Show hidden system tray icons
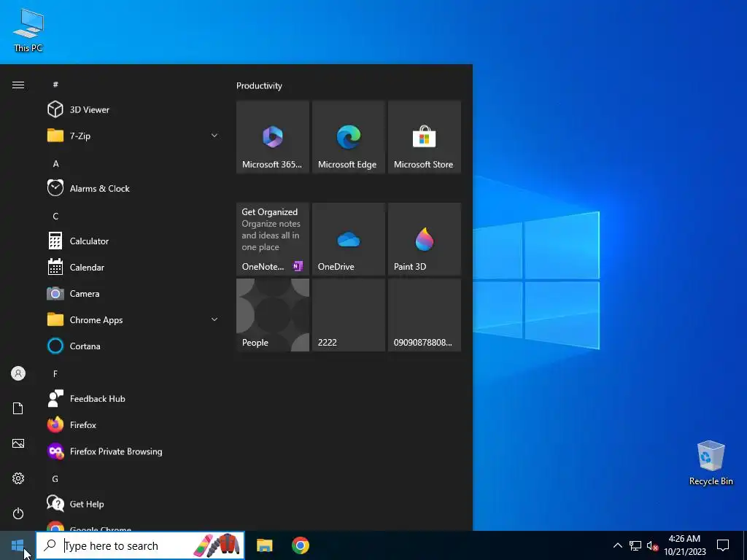 pos(617,545)
